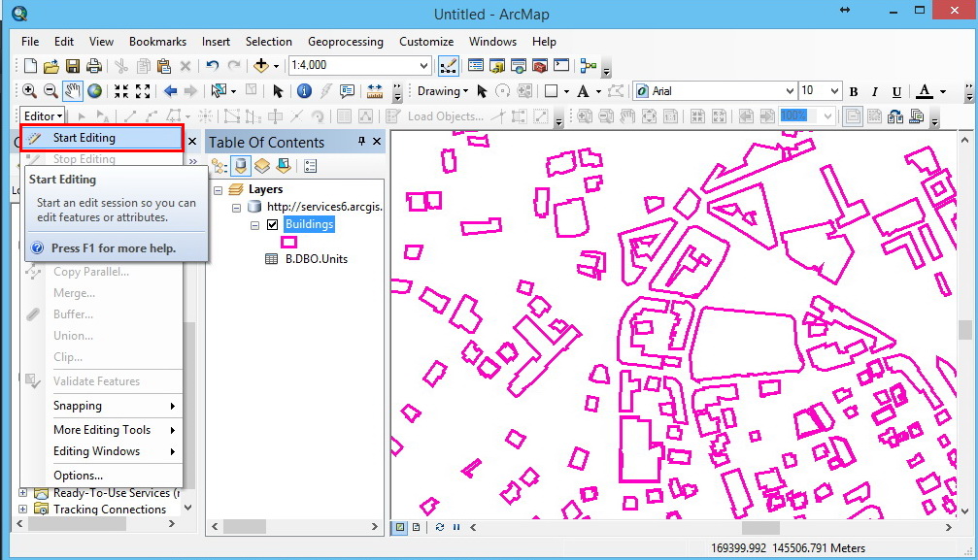Pause drawing with the pause icon

click(456, 527)
